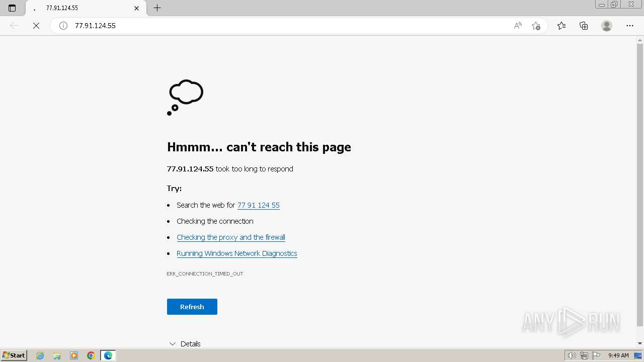644x362 pixels.
Task: Click the show desktop tray button
Action: 638,355
